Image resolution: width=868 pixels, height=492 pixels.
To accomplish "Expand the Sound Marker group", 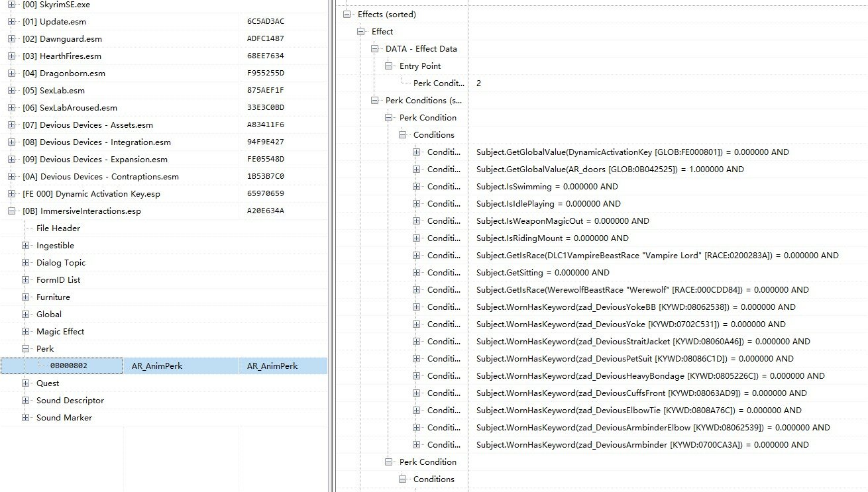I will click(25, 418).
